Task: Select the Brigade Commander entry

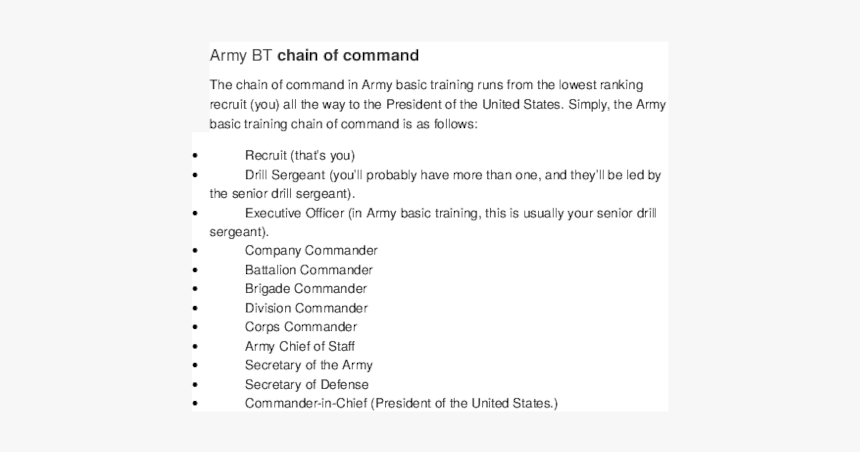Action: click(306, 289)
